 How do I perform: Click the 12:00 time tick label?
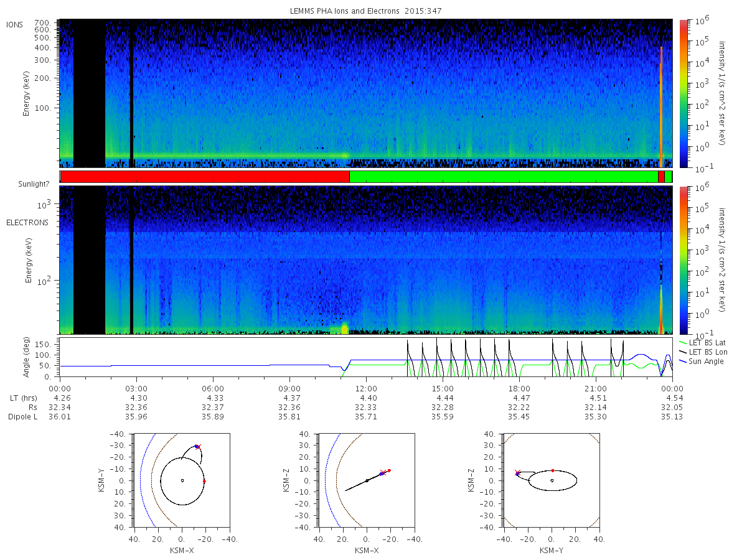[366, 388]
